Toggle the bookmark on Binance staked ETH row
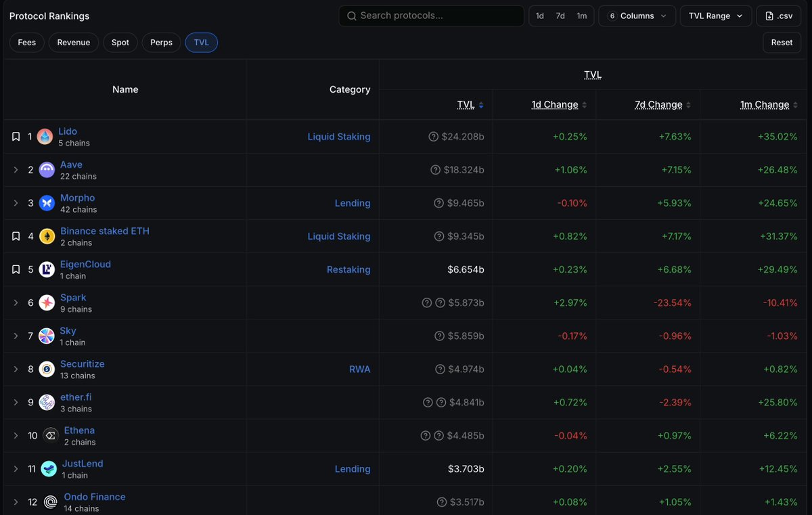This screenshot has height=515, width=812. tap(16, 236)
